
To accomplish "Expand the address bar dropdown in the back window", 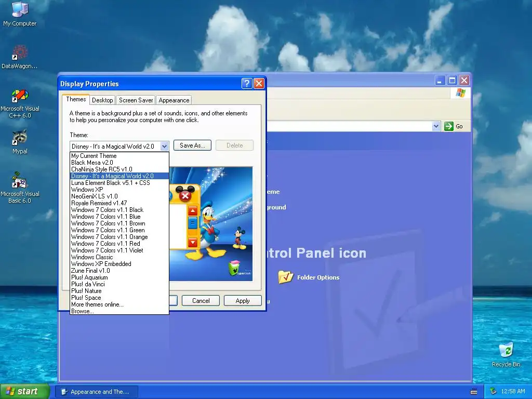I will [x=436, y=126].
